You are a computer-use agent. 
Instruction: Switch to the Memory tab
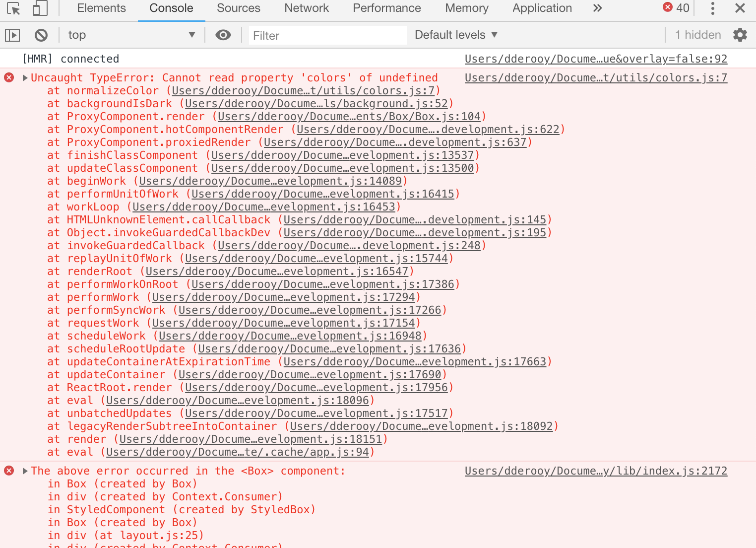click(467, 8)
